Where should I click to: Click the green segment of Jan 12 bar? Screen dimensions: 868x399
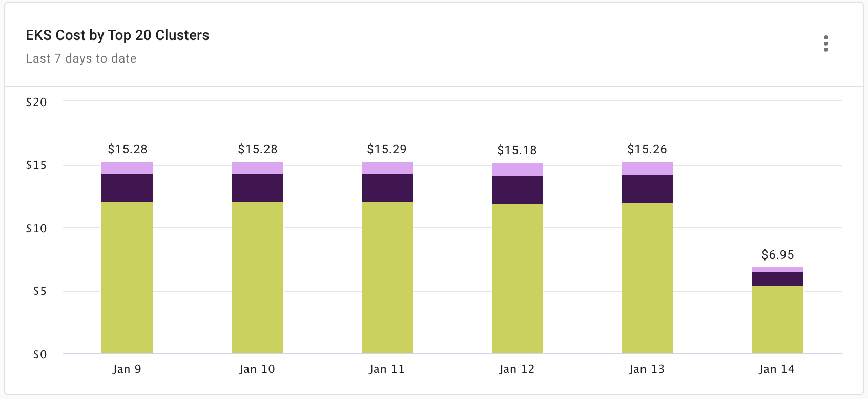point(518,278)
